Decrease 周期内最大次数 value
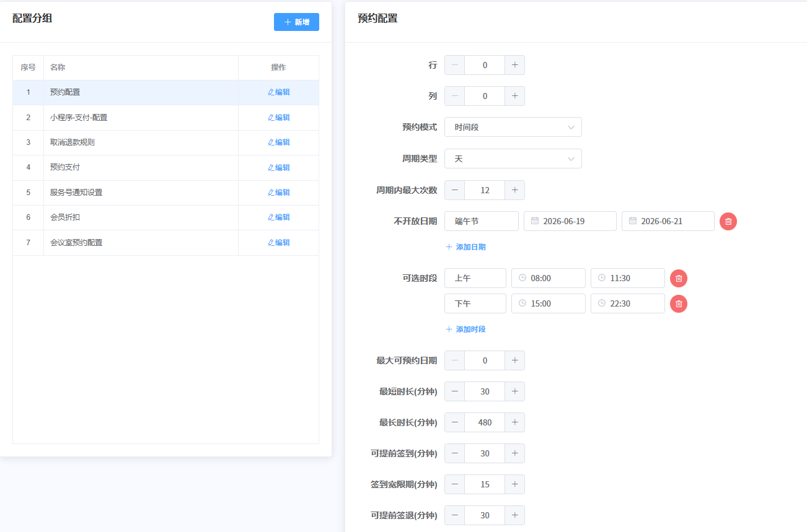This screenshot has height=532, width=807. [x=455, y=190]
